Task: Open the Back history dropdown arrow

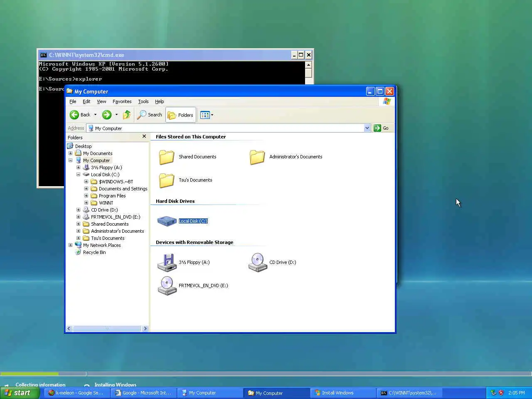Action: 95,115
